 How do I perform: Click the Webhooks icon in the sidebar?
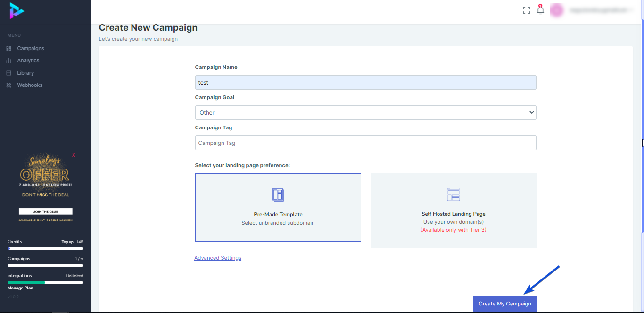[8, 85]
